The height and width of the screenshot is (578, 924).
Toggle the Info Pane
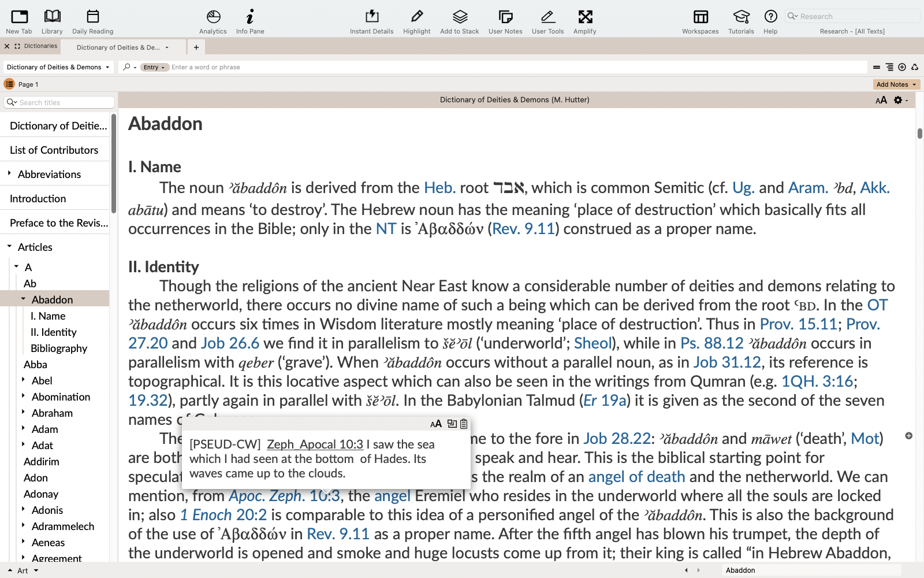pyautogui.click(x=249, y=21)
